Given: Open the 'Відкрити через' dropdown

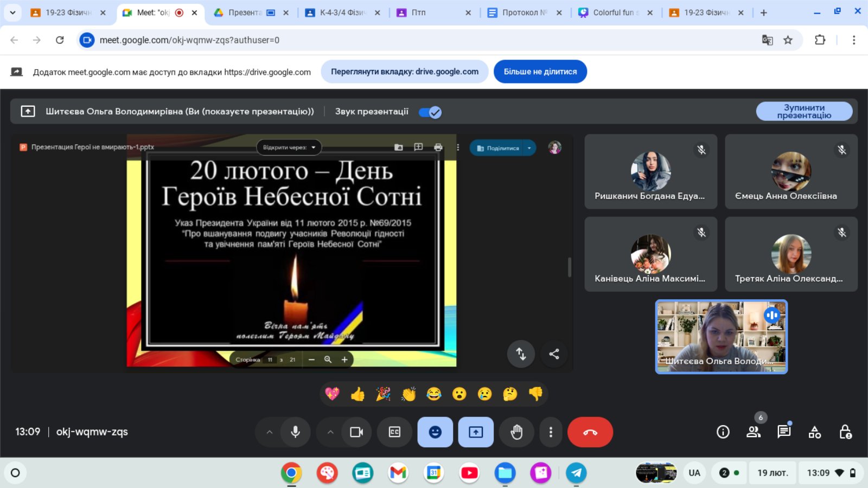Looking at the screenshot, I should coord(289,147).
